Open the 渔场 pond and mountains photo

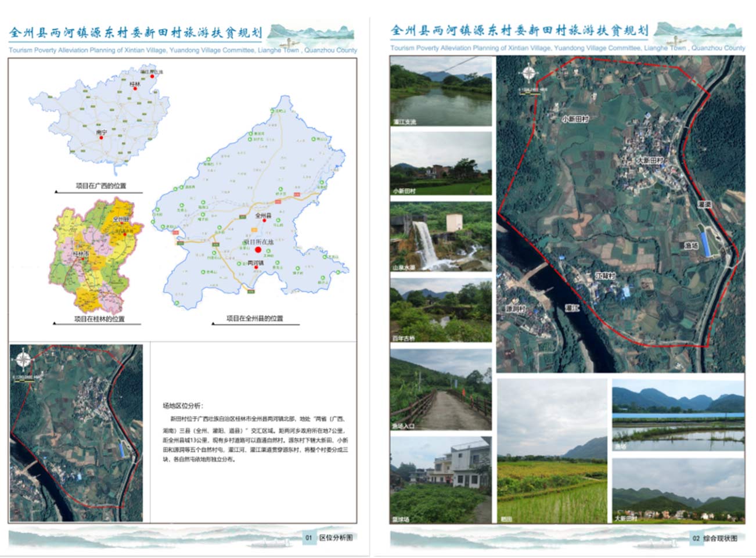pyautogui.click(x=678, y=416)
